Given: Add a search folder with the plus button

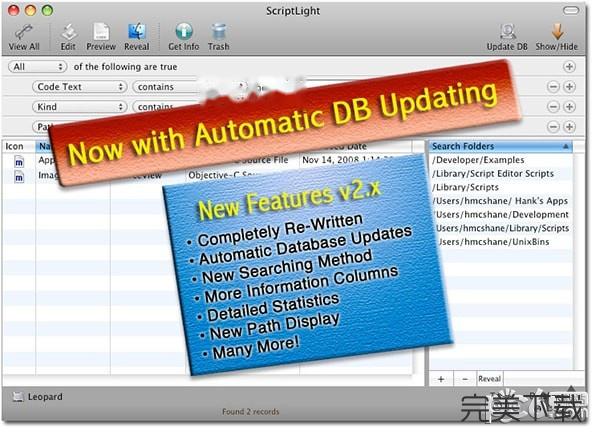Looking at the screenshot, I should click(x=441, y=379).
